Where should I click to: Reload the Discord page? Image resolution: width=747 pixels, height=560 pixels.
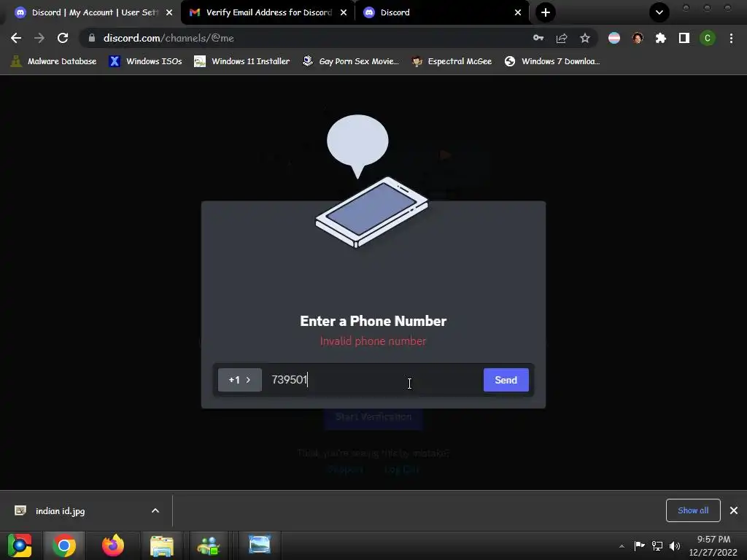point(63,38)
